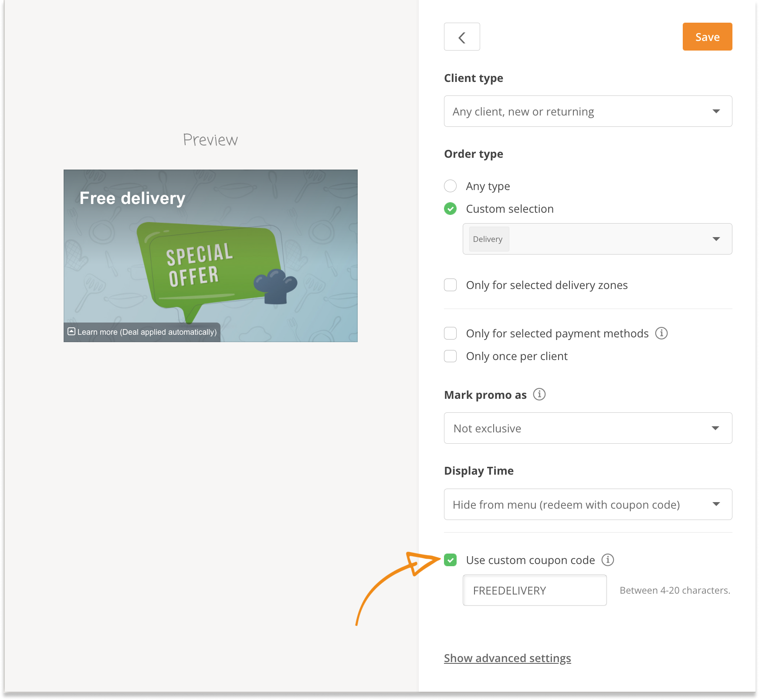Image resolution: width=759 pixels, height=700 pixels.
Task: Click the info icon beside Use custom coupon code
Action: pos(608,560)
